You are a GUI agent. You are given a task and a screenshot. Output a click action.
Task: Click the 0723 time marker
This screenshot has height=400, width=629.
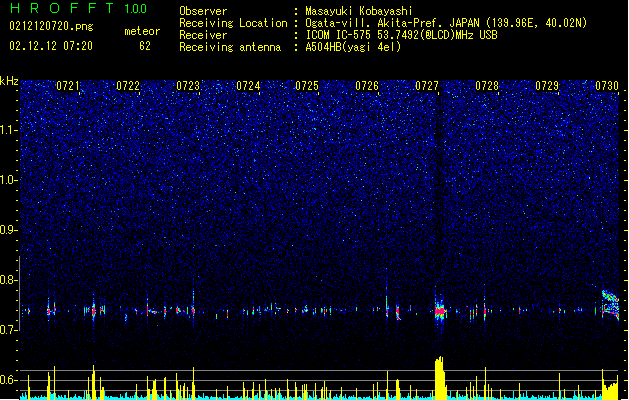[x=188, y=86]
